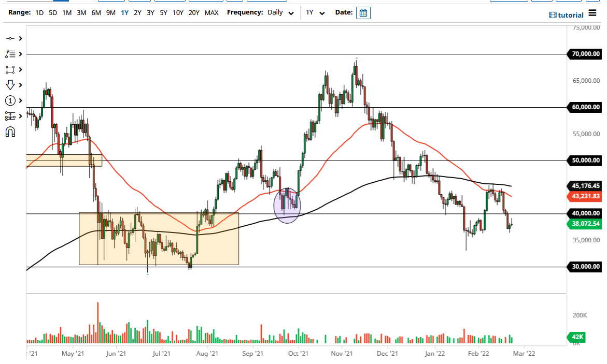The image size is (607, 364).
Task: Toggle the 1Y range selection
Action: (124, 12)
